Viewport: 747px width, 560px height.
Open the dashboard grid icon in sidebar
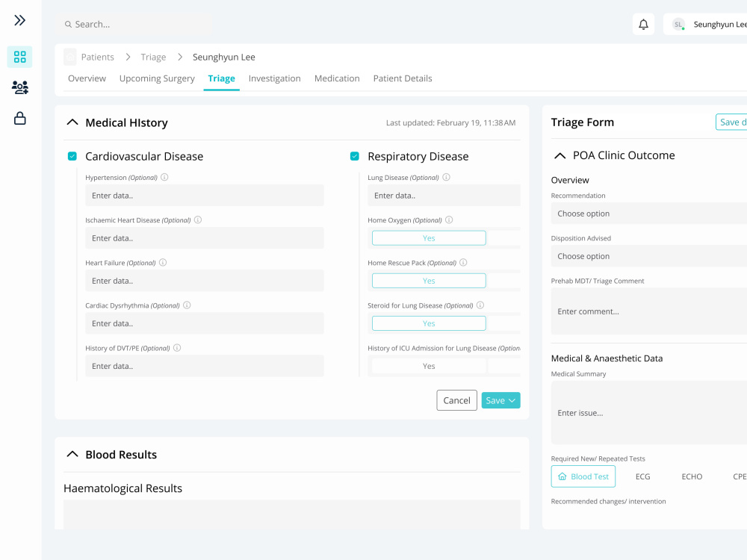click(19, 57)
